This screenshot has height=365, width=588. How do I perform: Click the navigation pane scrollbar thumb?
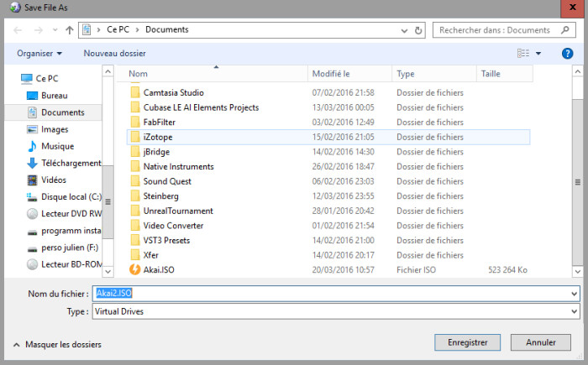(108, 201)
